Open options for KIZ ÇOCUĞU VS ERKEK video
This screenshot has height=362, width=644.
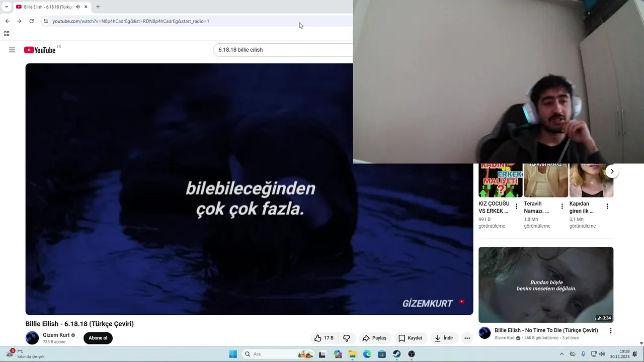click(516, 206)
